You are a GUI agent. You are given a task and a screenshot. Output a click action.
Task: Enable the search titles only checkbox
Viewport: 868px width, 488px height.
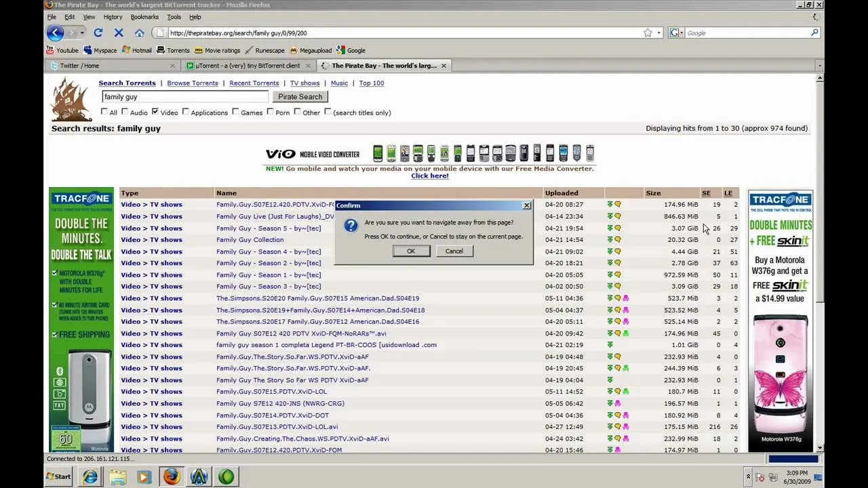[328, 112]
